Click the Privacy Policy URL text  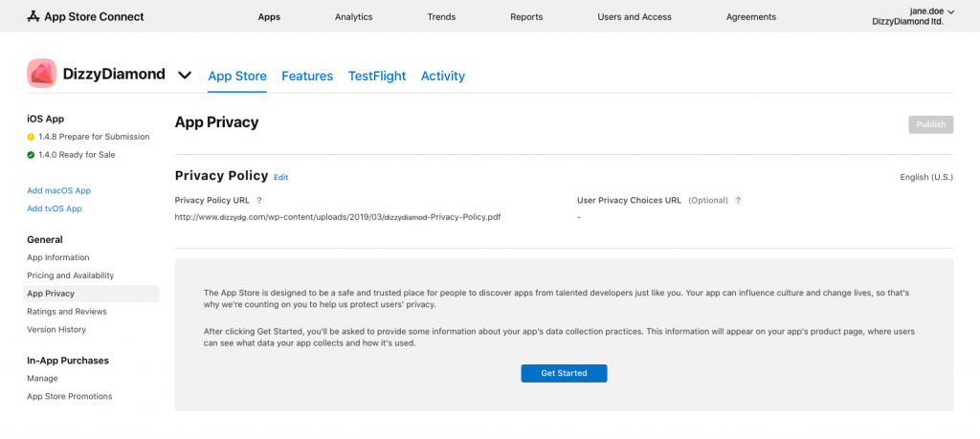coord(338,217)
